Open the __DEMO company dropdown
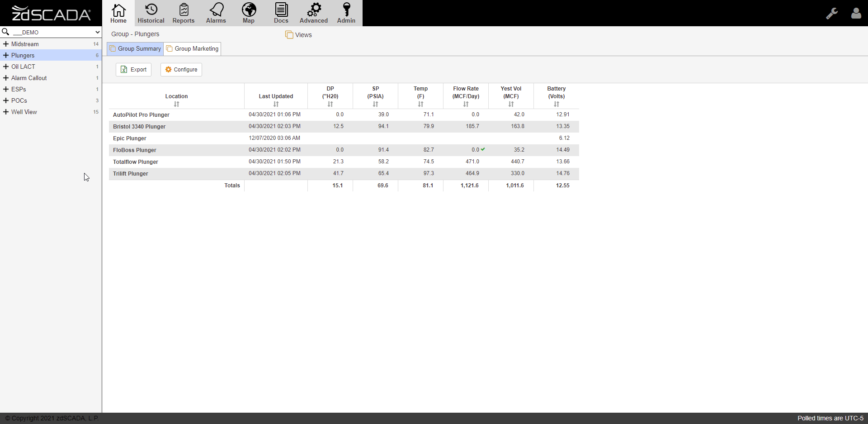This screenshot has width=868, height=424. point(51,32)
